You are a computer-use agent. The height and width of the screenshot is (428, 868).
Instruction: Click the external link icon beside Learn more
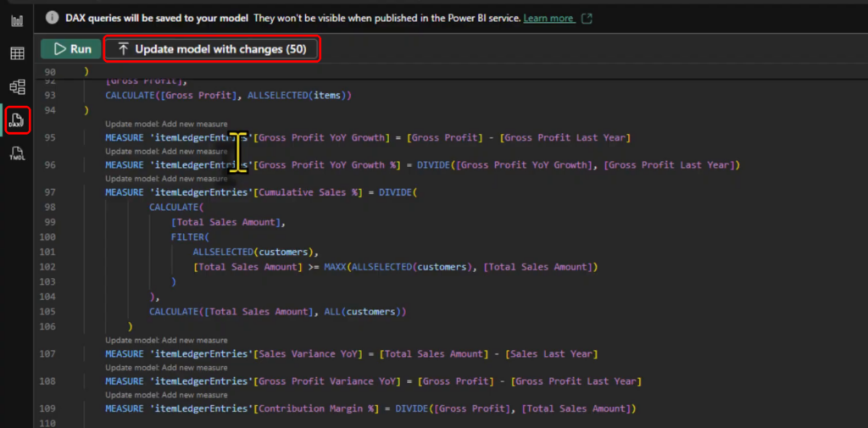click(x=587, y=19)
